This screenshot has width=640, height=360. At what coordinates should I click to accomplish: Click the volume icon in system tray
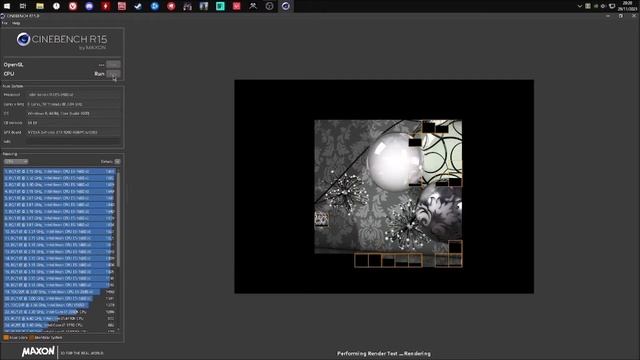coord(603,6)
